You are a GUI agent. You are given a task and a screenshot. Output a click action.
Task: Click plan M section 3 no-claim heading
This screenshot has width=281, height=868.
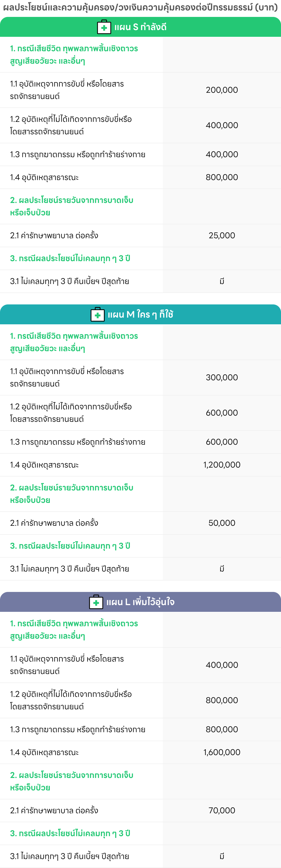70,546
